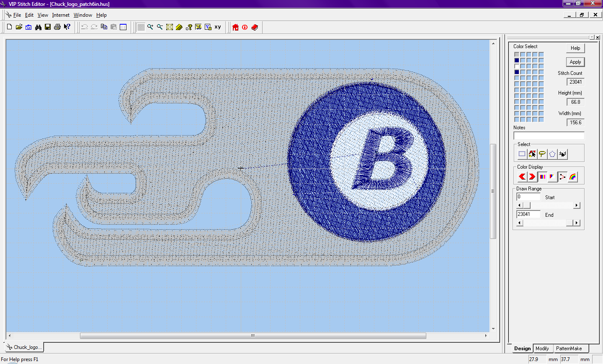
Task: Paste using the clipboard icon
Action: click(x=113, y=27)
